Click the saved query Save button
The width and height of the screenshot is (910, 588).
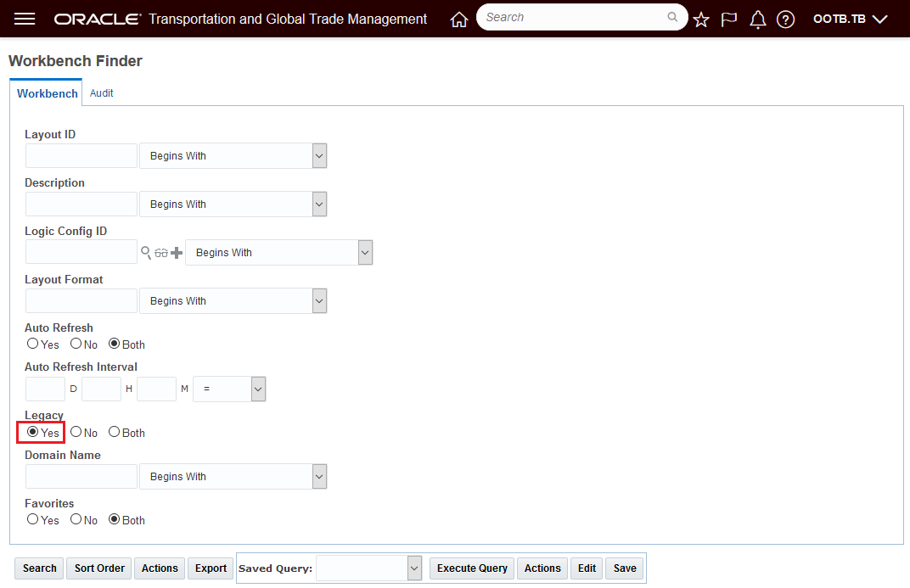(x=625, y=568)
